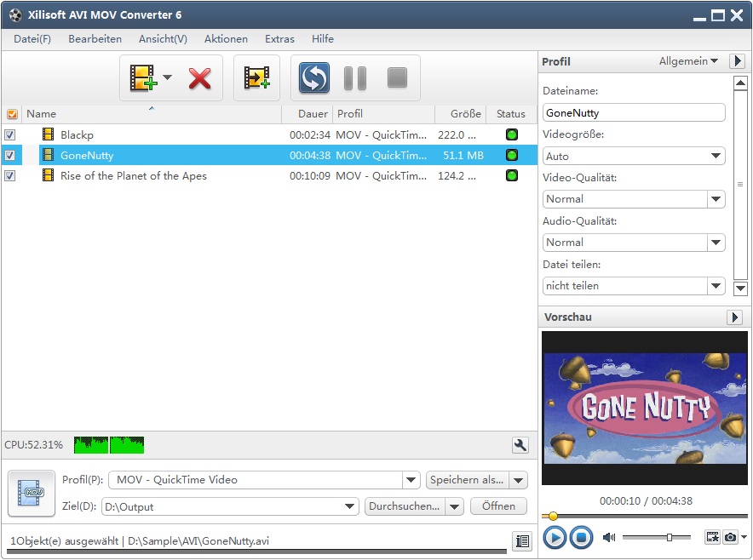The height and width of the screenshot is (560, 753).
Task: Click the Add File filmstrip icon
Action: pos(143,77)
